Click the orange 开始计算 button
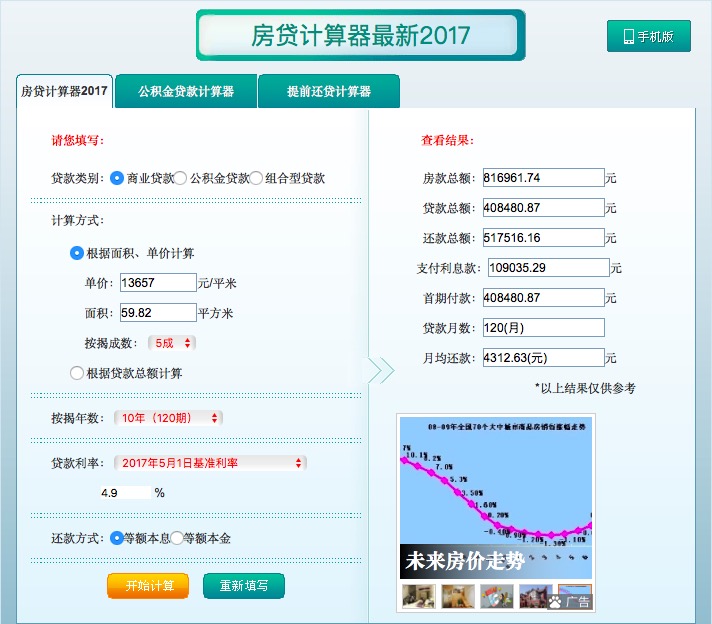This screenshot has width=712, height=624. coord(148,586)
